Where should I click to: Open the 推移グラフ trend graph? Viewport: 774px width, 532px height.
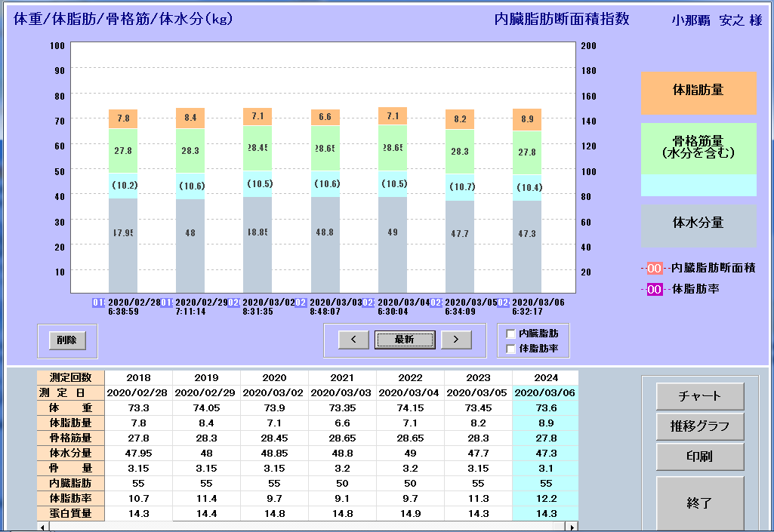pos(699,426)
